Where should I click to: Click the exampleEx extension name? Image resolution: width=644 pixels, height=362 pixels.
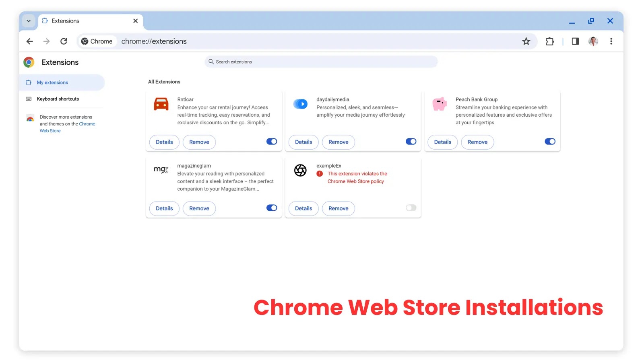pyautogui.click(x=329, y=166)
